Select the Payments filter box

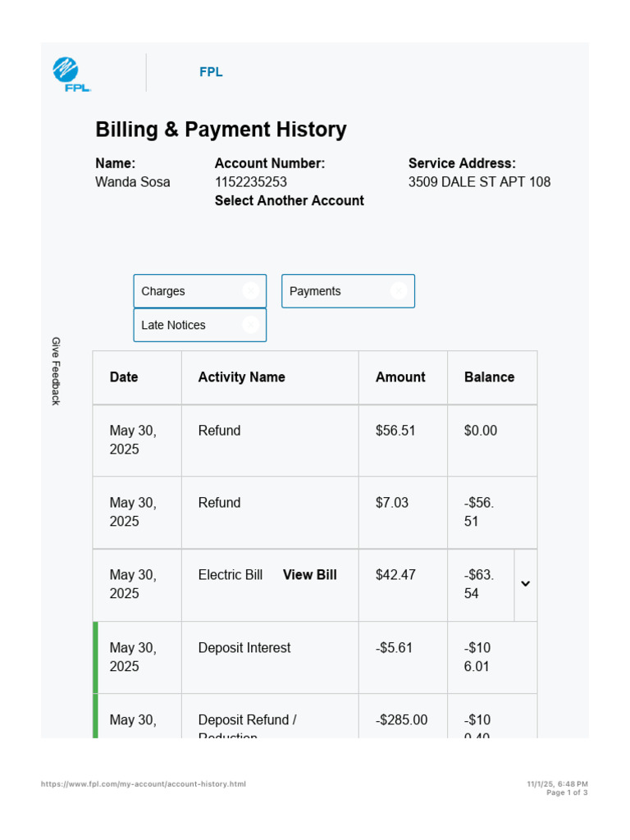point(348,291)
